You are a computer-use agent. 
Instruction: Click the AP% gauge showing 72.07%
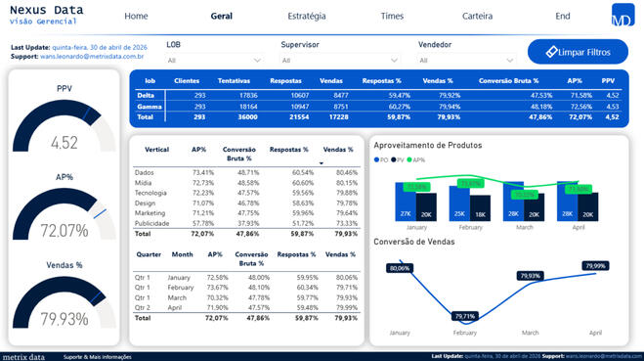[x=64, y=214]
